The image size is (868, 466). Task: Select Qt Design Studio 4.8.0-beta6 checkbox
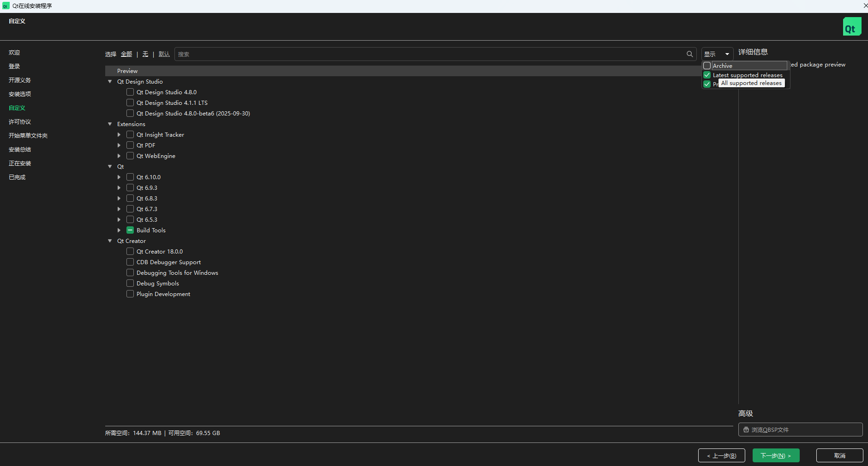pos(130,113)
